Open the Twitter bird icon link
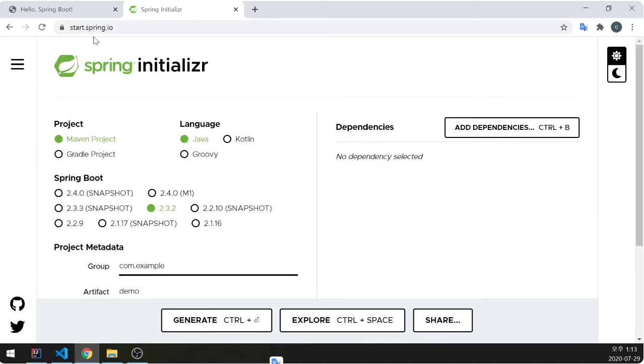This screenshot has height=364, width=644. (x=18, y=327)
